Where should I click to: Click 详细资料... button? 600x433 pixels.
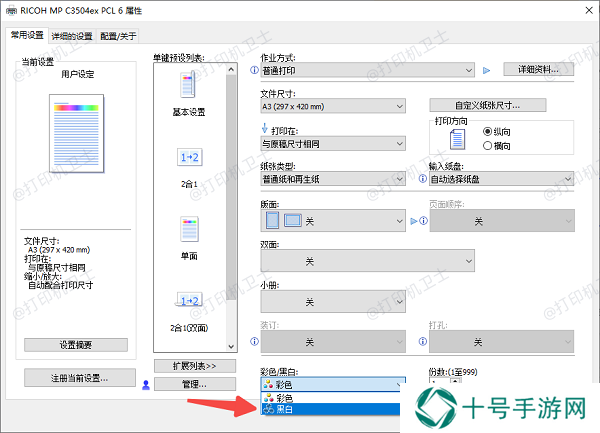(538, 69)
